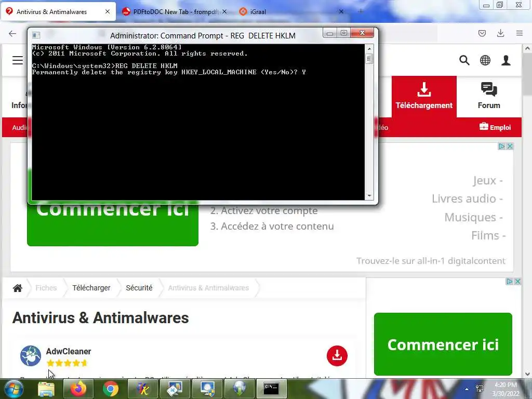Open the AdwCleaner software title
This screenshot has width=532, height=399.
(x=69, y=351)
